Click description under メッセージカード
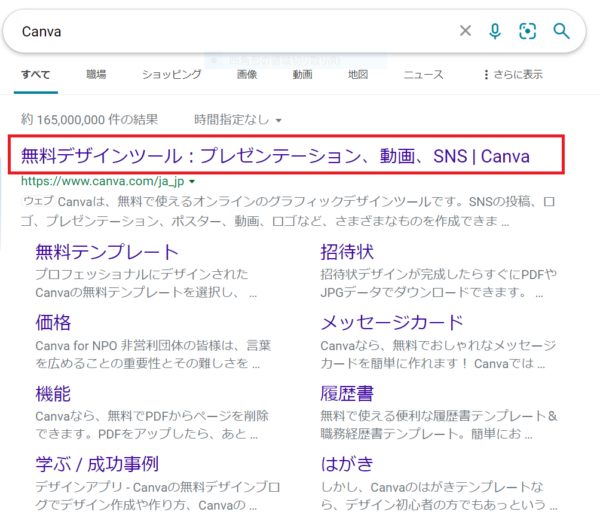The width and height of the screenshot is (600, 521). pos(438,354)
